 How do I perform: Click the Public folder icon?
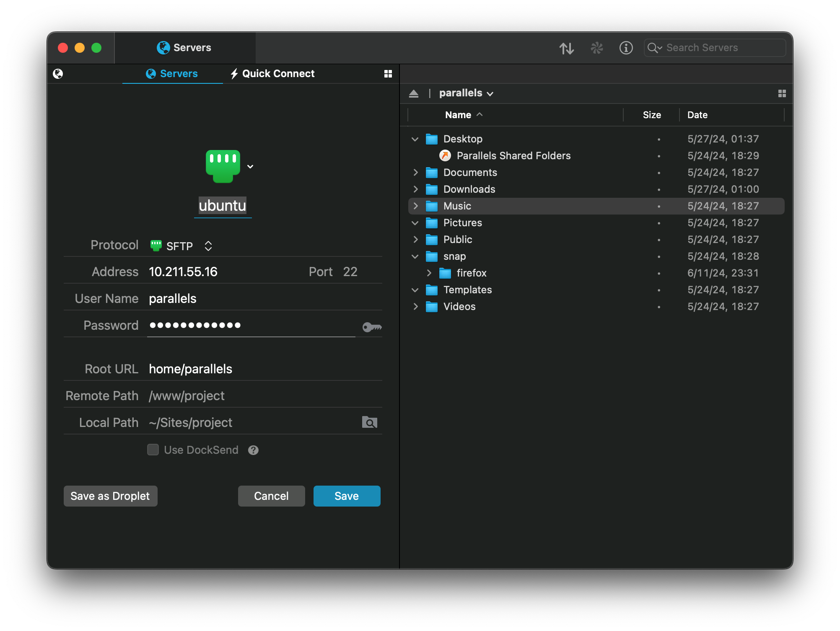coord(432,240)
